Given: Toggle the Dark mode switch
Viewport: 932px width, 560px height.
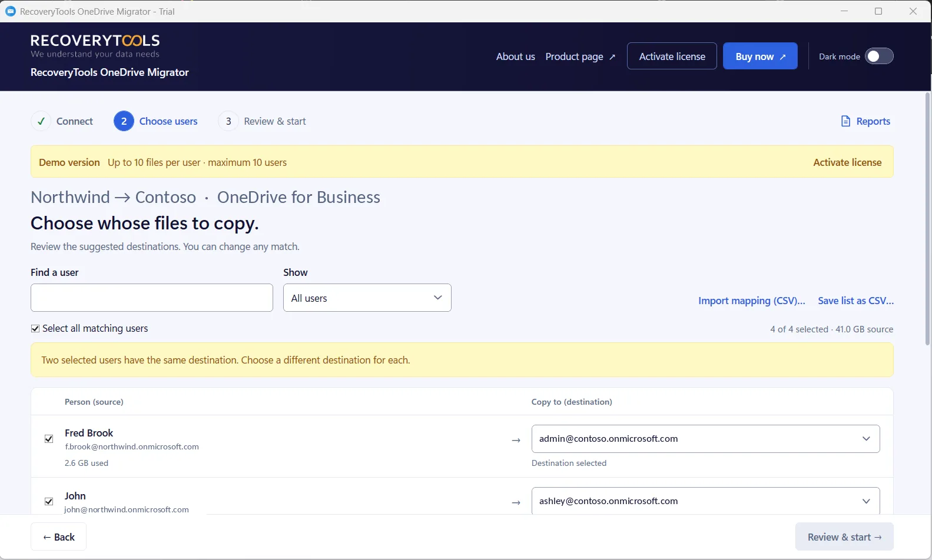Looking at the screenshot, I should pos(879,56).
